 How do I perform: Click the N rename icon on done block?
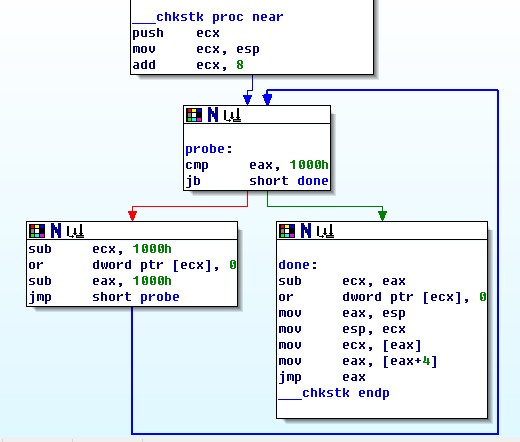click(306, 231)
